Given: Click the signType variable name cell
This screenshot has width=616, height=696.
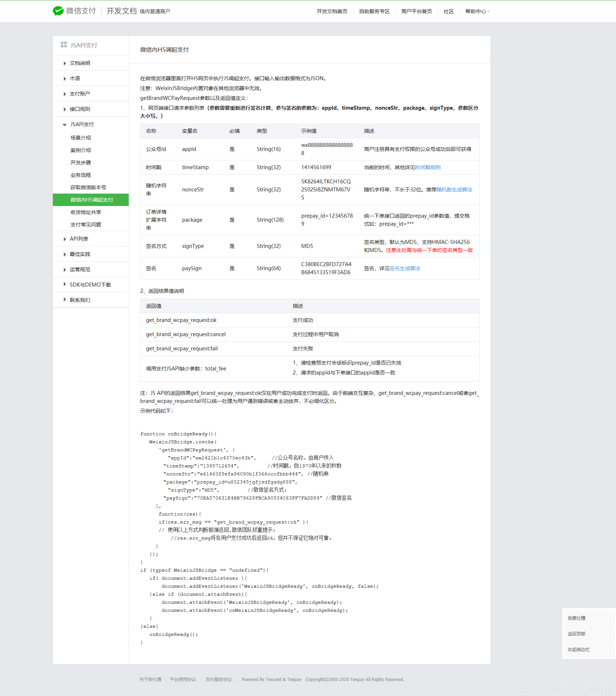Looking at the screenshot, I should [193, 246].
